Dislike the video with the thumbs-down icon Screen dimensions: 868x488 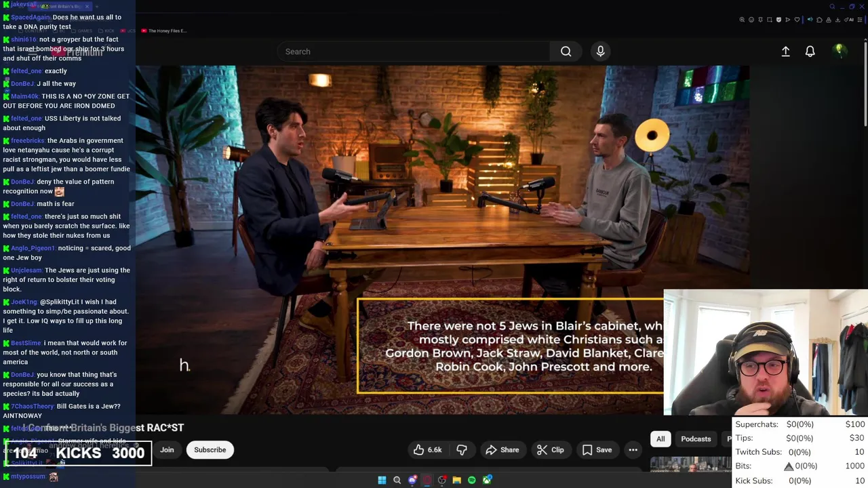click(x=462, y=450)
